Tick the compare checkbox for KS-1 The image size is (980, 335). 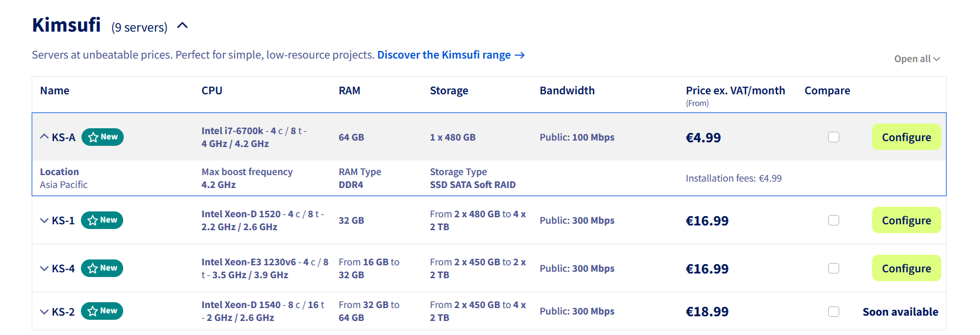coord(833,220)
